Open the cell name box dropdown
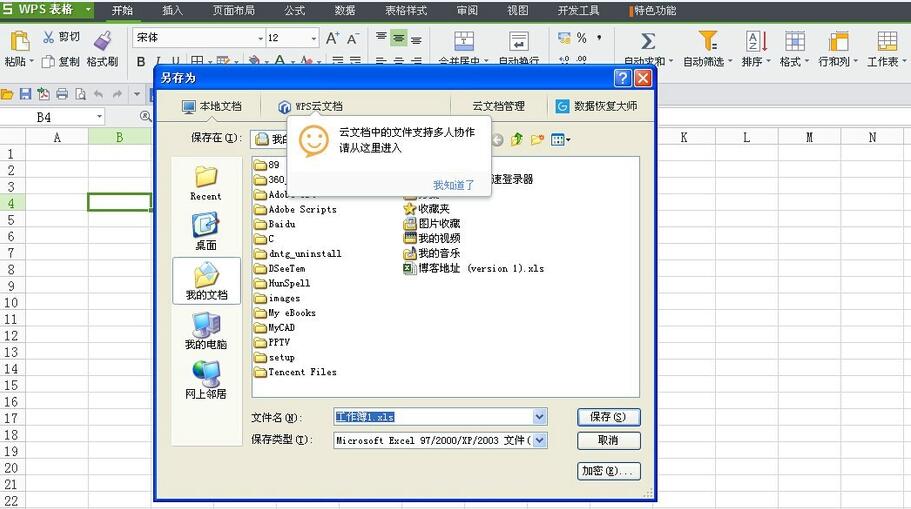911x509 pixels. pyautogui.click(x=99, y=117)
